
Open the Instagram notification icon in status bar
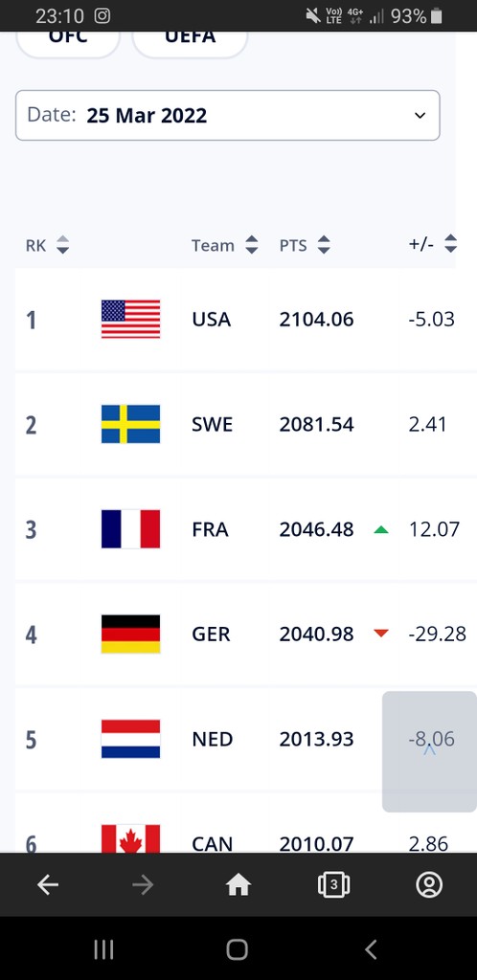(x=102, y=15)
